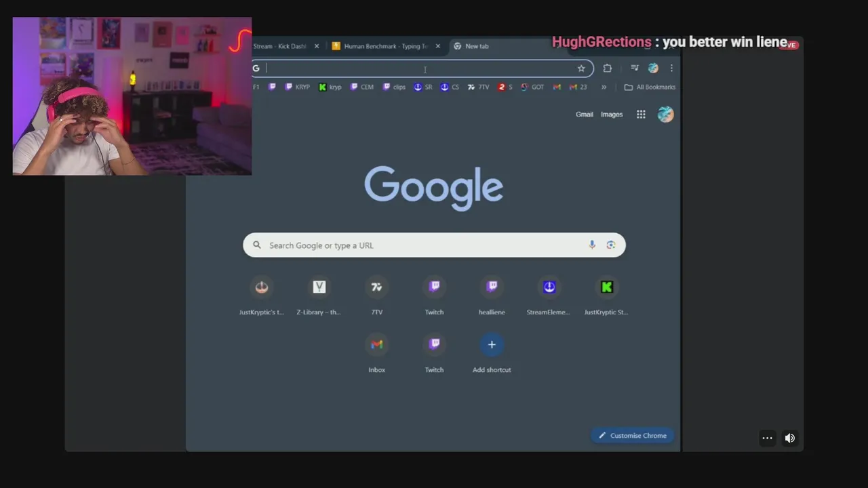Screen dimensions: 868x488
Task: Click Add shortcut
Action: (x=492, y=354)
